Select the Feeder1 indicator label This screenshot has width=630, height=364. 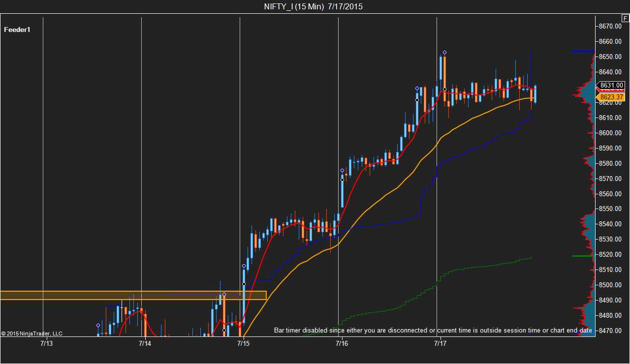click(x=17, y=30)
